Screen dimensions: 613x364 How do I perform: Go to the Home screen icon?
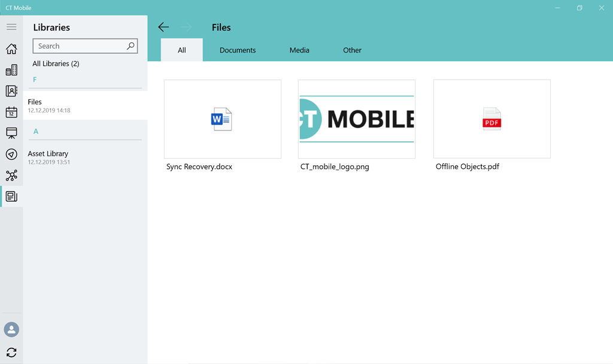tap(11, 49)
